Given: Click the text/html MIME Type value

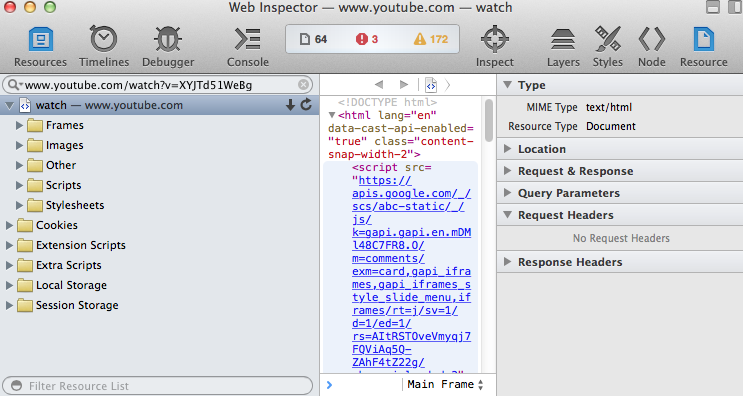Looking at the screenshot, I should pyautogui.click(x=608, y=108).
